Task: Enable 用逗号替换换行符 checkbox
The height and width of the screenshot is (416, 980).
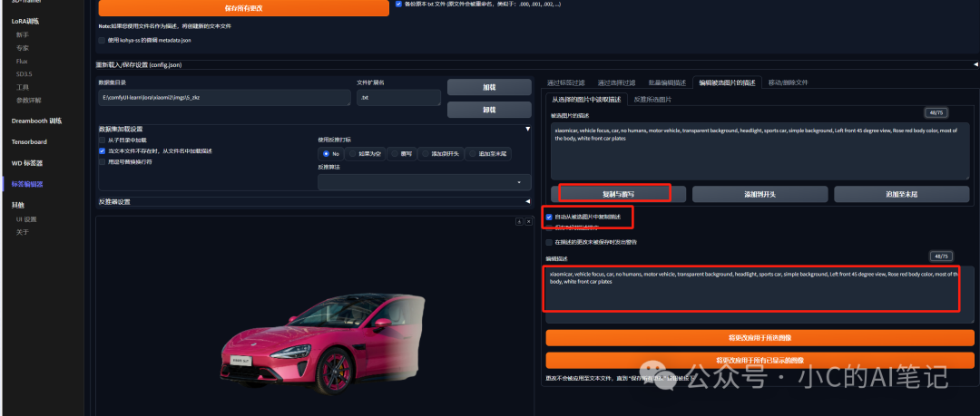Action: click(x=102, y=161)
